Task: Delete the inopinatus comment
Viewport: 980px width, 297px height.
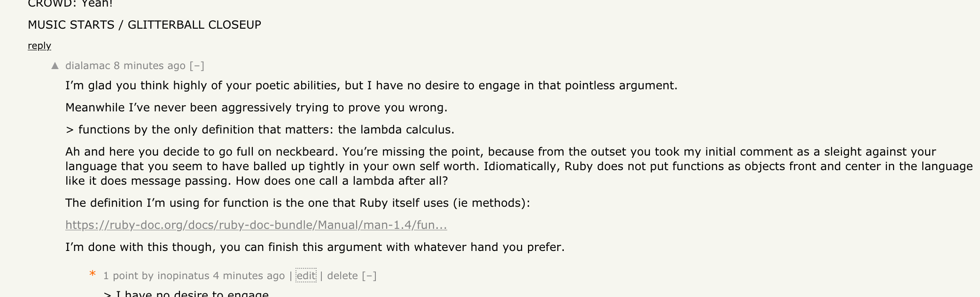Action: coord(342,276)
